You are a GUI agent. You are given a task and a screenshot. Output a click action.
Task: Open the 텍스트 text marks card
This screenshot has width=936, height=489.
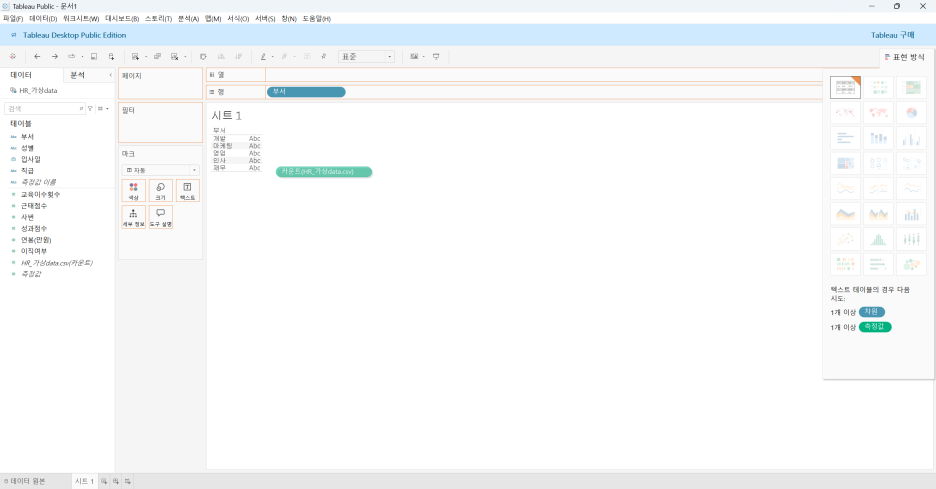point(187,190)
